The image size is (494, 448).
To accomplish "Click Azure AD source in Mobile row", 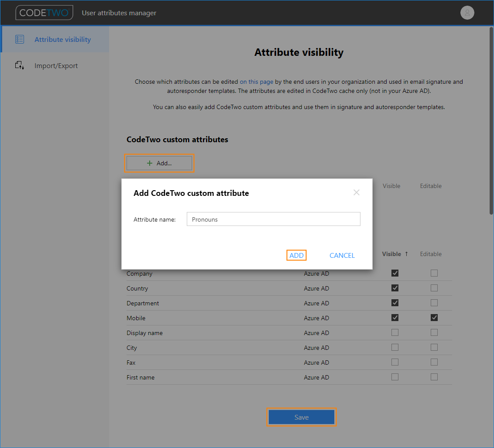I will tap(316, 318).
